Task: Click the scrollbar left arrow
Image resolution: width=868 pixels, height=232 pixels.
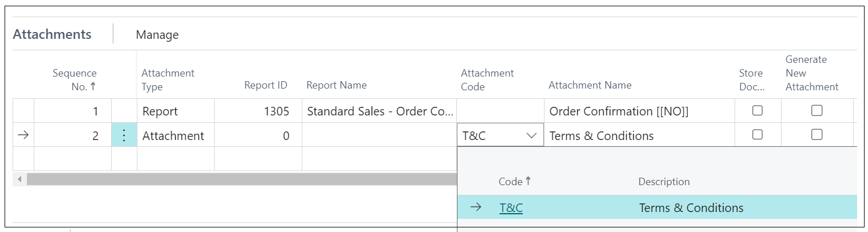Action: point(19,179)
